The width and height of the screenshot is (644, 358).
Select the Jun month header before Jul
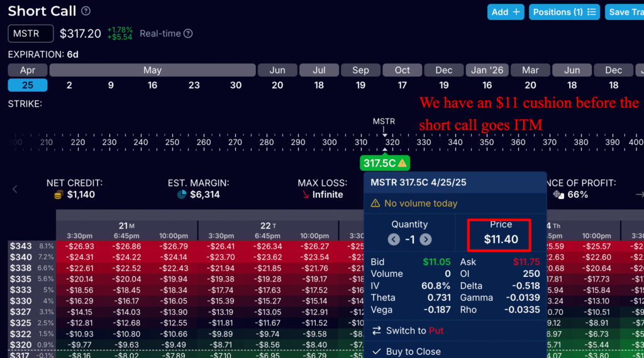click(277, 70)
